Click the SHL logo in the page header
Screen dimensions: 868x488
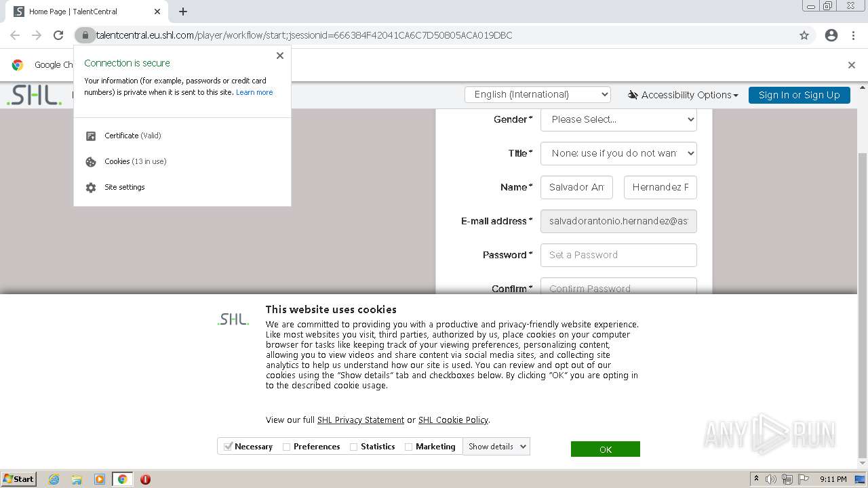point(34,96)
